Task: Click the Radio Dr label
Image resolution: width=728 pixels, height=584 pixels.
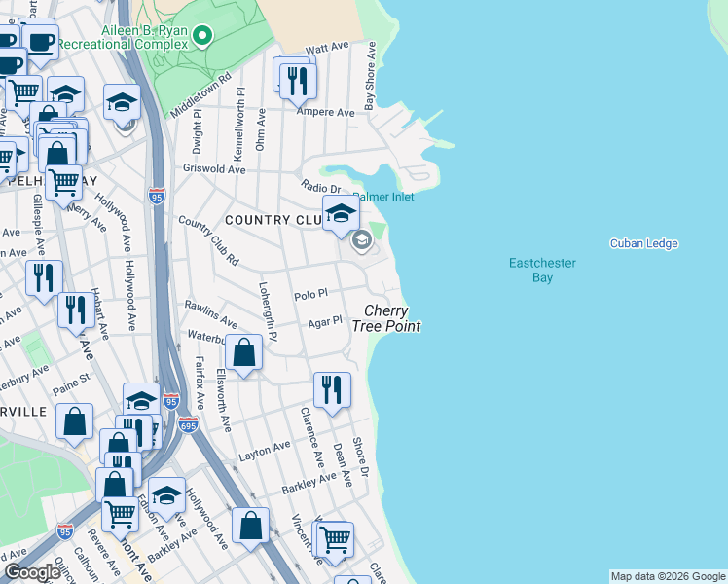Action: [x=321, y=186]
